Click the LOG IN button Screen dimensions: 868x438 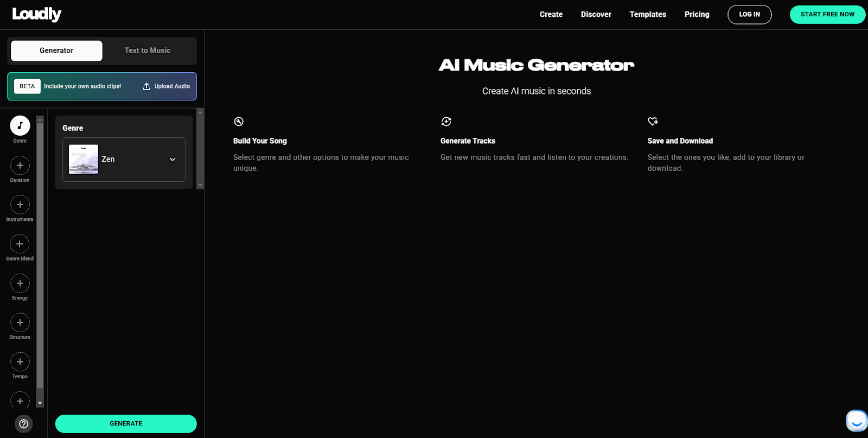pos(750,15)
